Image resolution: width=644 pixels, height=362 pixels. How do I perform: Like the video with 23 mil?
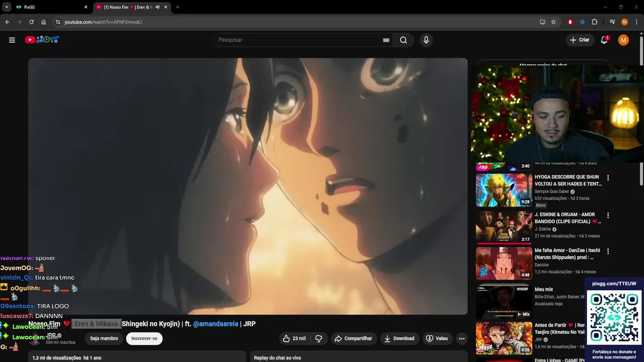point(294,338)
